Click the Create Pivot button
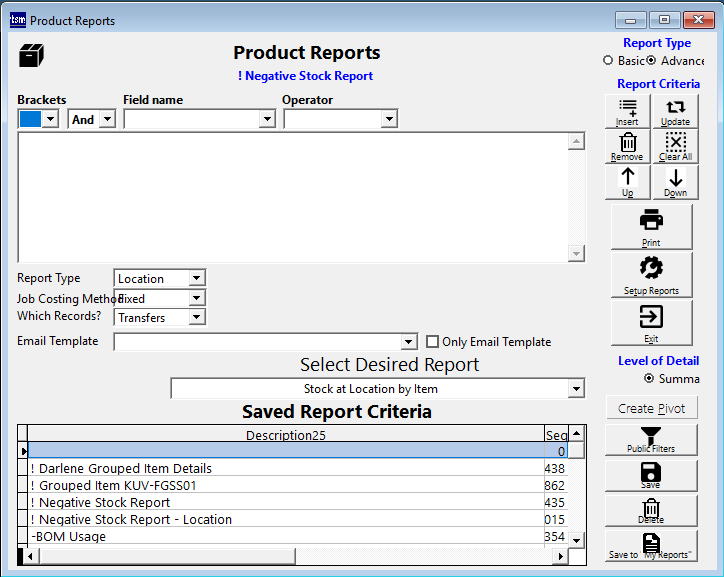Image resolution: width=724 pixels, height=577 pixels. click(651, 408)
